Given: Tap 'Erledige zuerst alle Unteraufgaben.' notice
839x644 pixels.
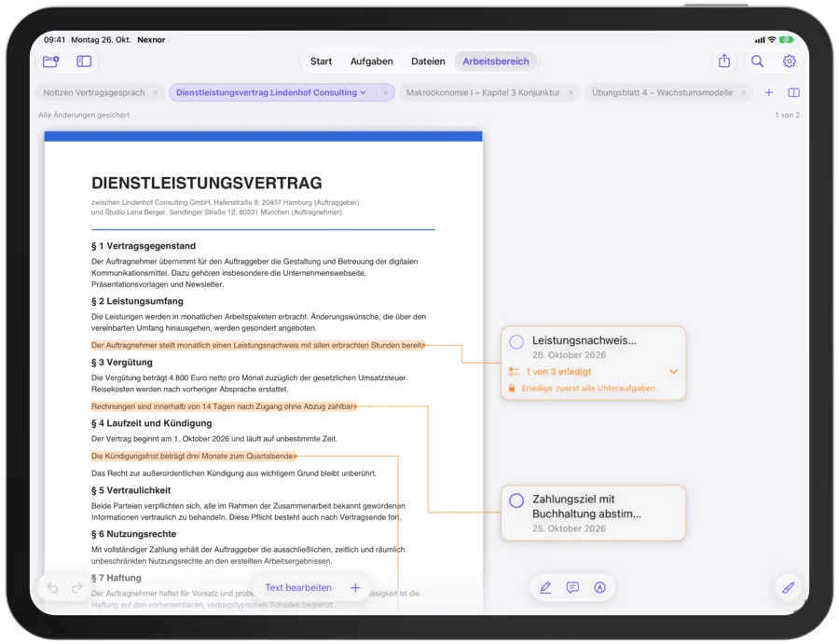Looking at the screenshot, I should point(590,389).
